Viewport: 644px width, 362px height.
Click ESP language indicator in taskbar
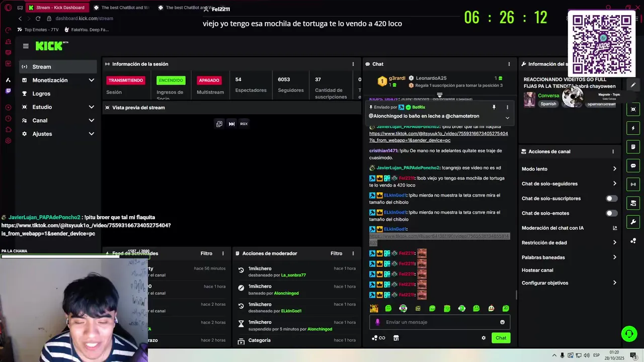(x=596, y=355)
